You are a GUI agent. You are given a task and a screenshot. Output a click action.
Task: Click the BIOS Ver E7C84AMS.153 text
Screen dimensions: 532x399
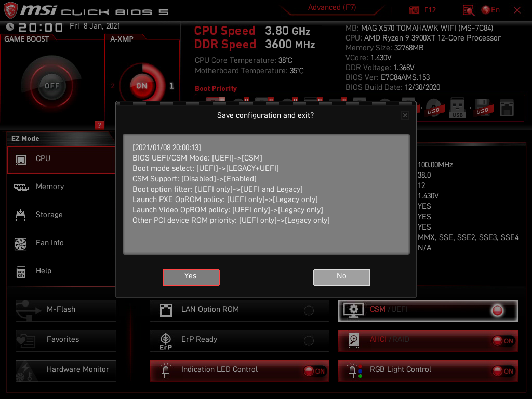click(x=388, y=77)
